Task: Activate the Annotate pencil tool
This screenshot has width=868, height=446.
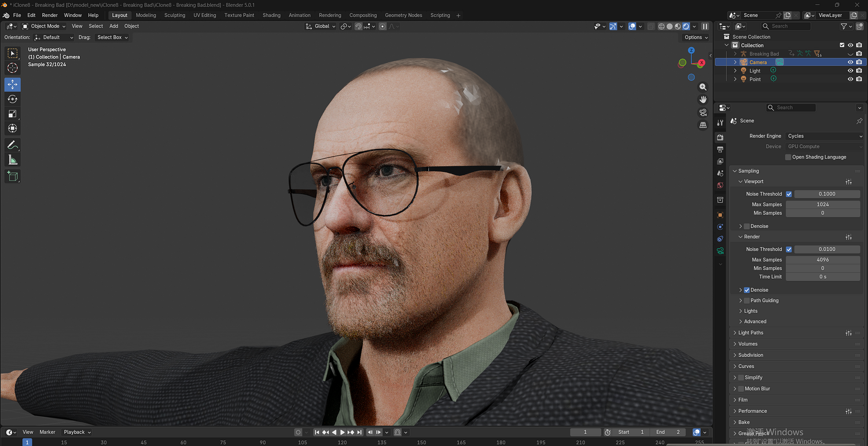Action: [12, 145]
